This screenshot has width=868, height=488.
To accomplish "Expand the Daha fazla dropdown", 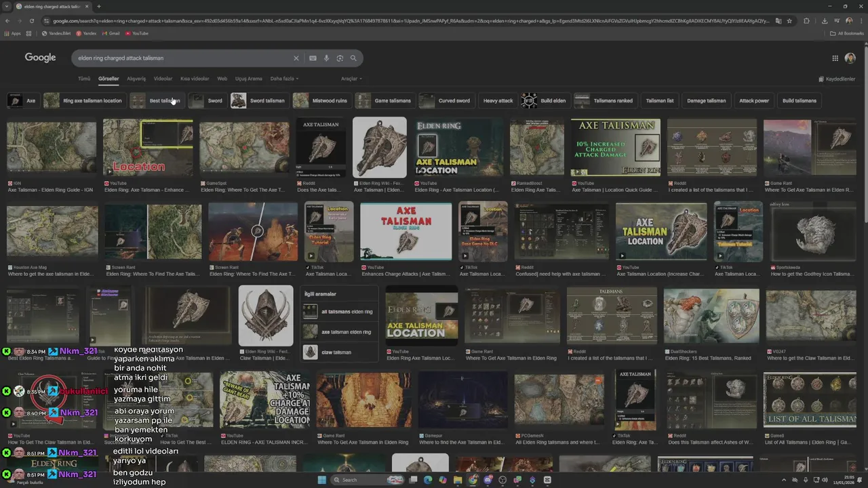I will tap(284, 79).
